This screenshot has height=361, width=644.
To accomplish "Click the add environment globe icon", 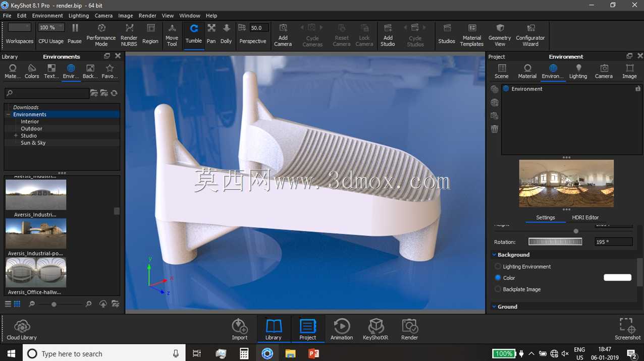I will click(x=495, y=102).
